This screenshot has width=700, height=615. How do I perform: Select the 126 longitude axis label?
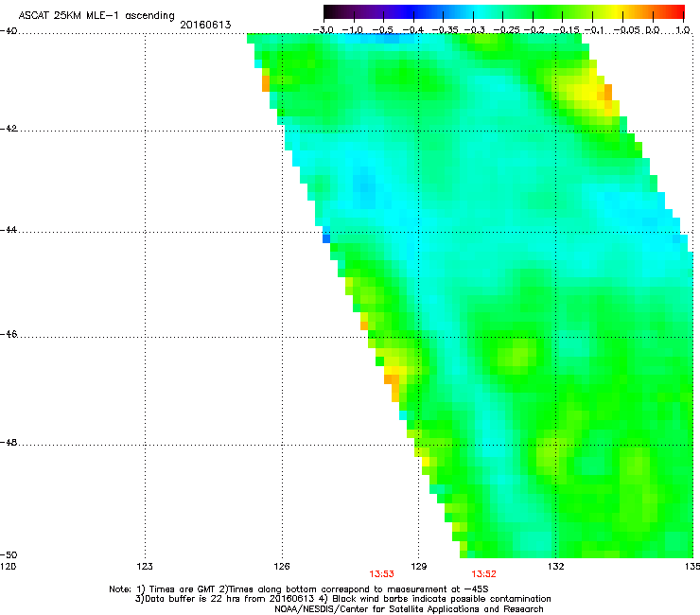tap(282, 567)
